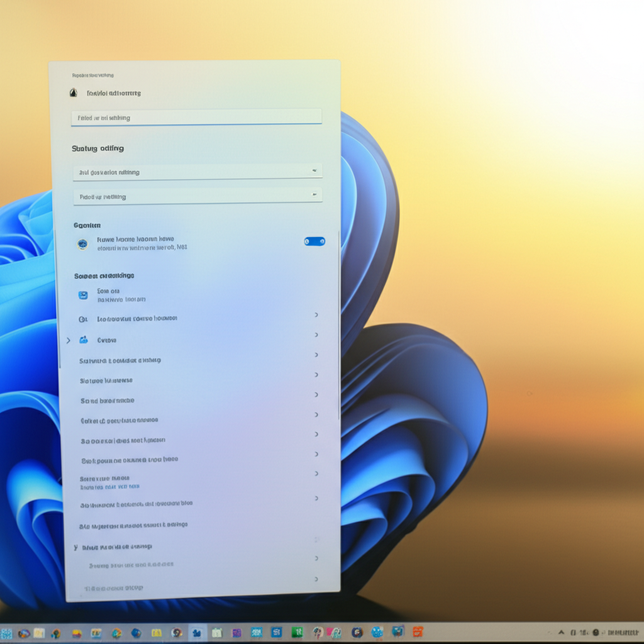Viewport: 644px width, 644px height.
Task: Show hidden icons via the system tray up-arrow
Action: [x=561, y=632]
